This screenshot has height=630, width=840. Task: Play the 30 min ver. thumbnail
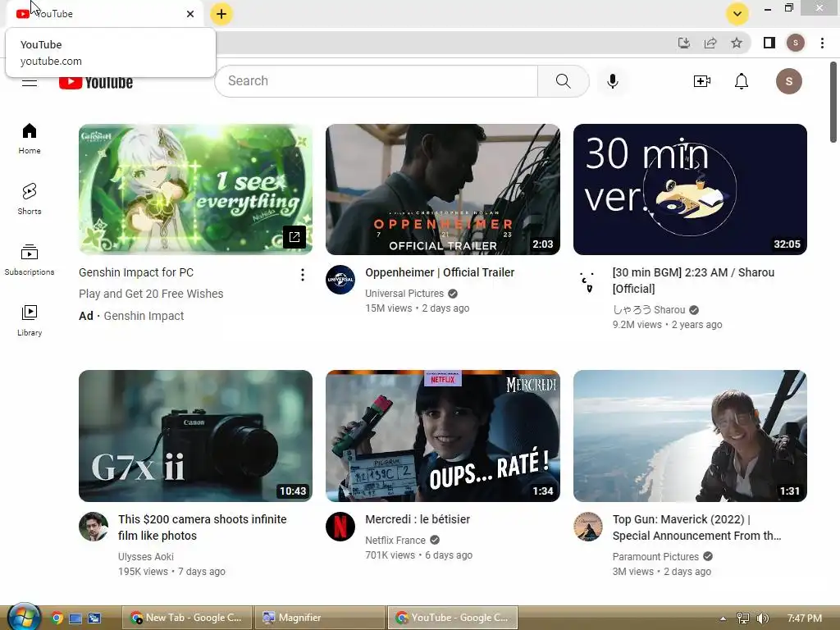[x=690, y=189]
